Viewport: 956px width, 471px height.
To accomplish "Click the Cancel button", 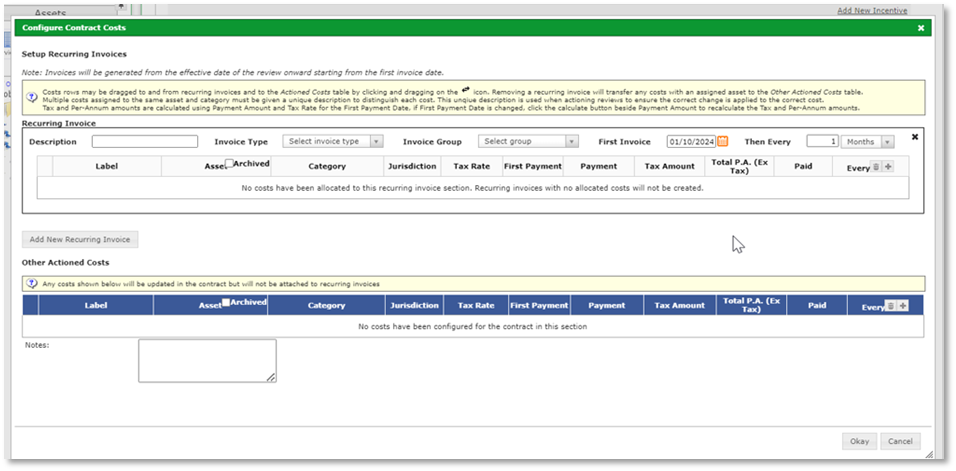I will [900, 441].
